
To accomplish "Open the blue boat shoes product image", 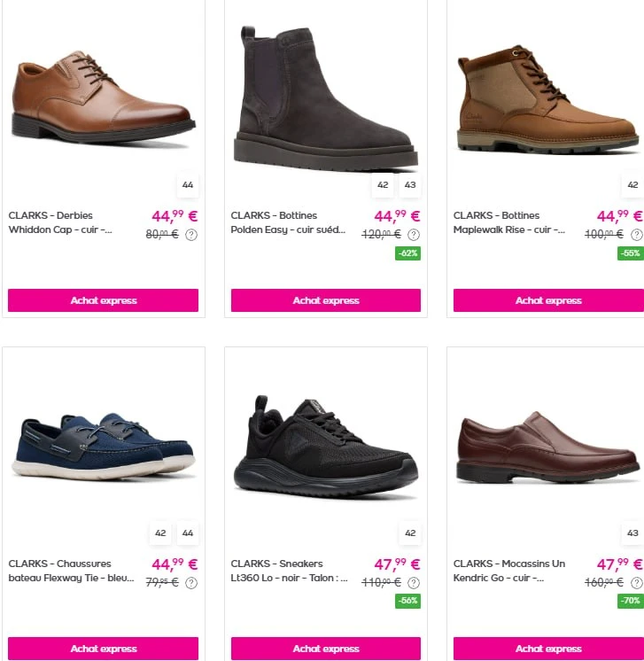I will click(x=104, y=446).
